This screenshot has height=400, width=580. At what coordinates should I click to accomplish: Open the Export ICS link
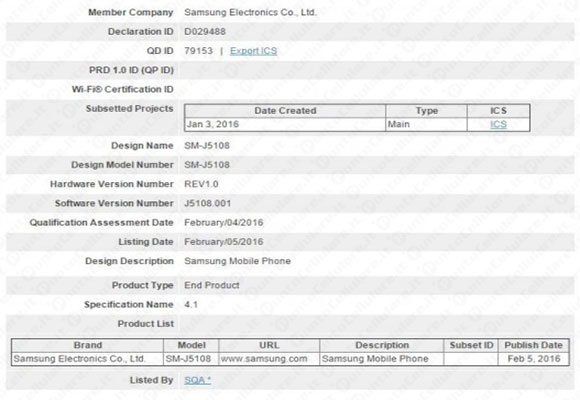pyautogui.click(x=253, y=51)
